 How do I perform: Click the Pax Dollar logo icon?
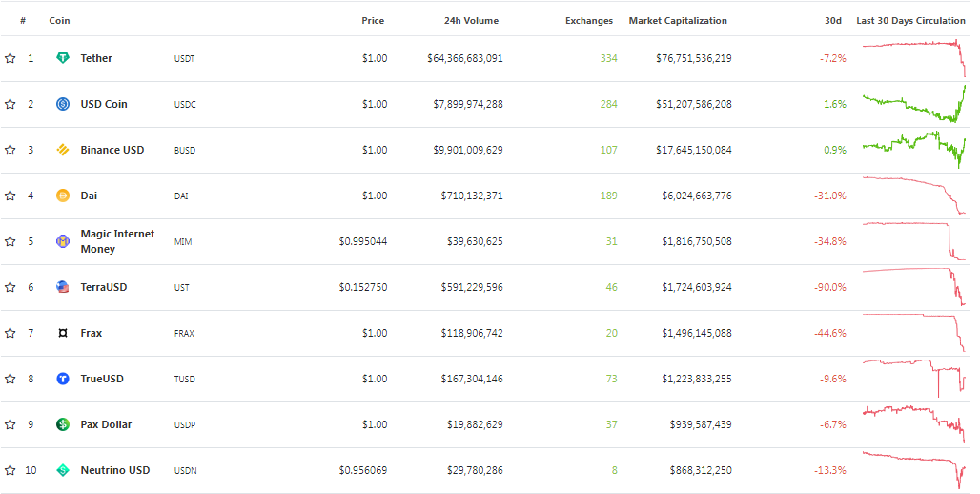click(x=63, y=424)
